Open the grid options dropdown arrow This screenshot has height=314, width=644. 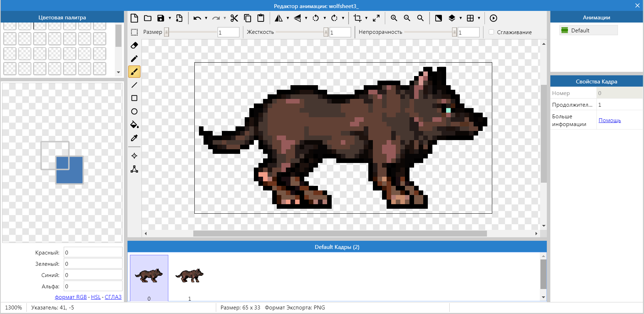coord(479,18)
